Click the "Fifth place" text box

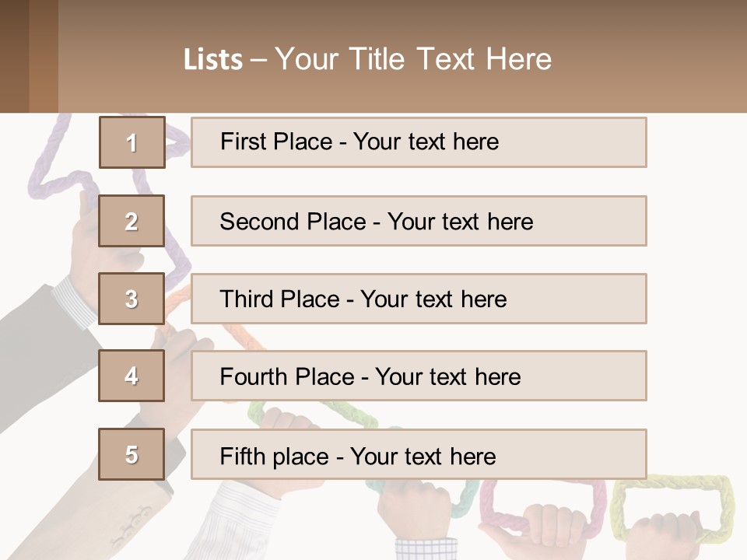pos(419,455)
